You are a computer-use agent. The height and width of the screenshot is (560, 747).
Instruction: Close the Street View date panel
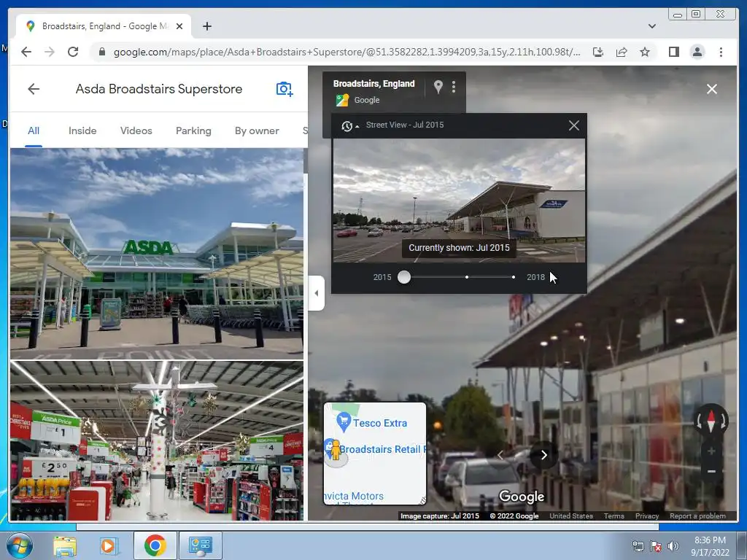[573, 125]
